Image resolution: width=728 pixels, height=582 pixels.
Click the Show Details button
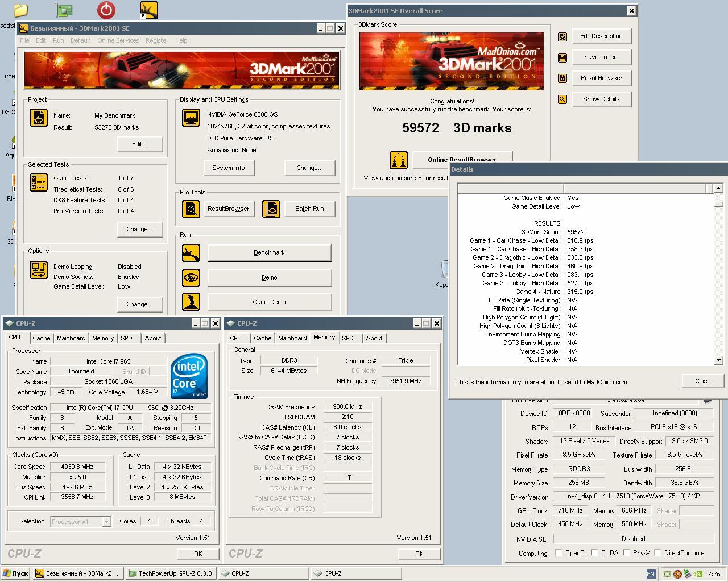(x=601, y=99)
